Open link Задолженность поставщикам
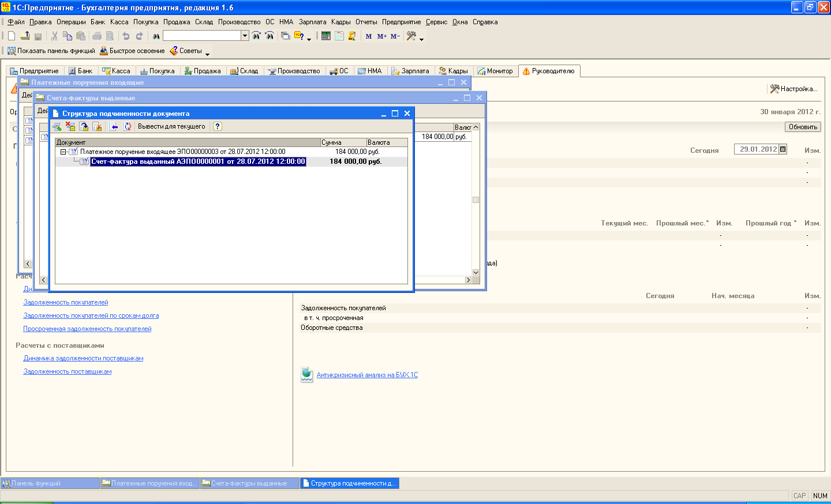831x504 pixels. point(68,371)
